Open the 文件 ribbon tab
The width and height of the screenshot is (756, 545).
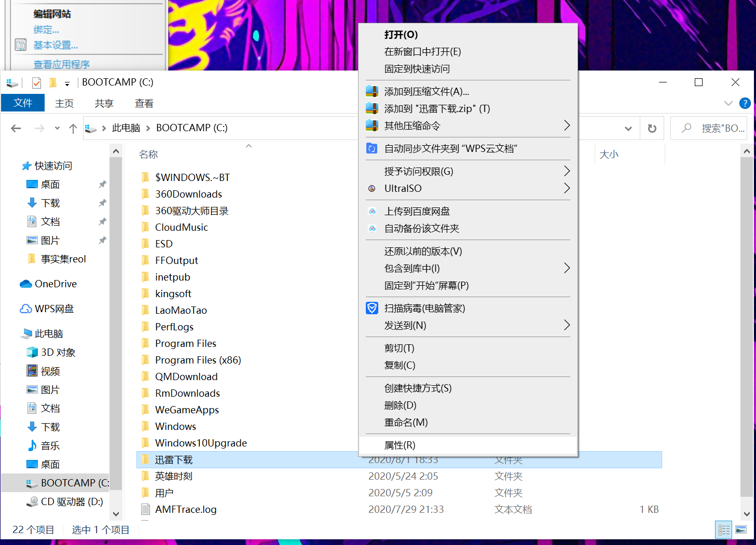pyautogui.click(x=23, y=103)
